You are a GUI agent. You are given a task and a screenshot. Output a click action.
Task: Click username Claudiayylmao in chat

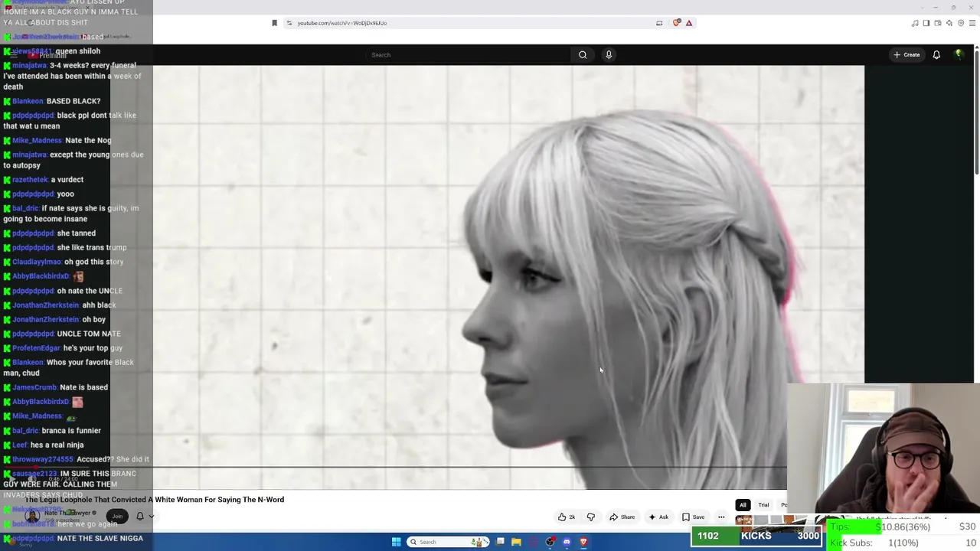pos(37,262)
